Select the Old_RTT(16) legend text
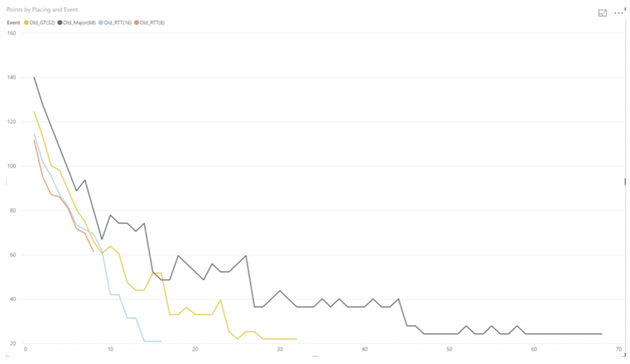630x364 pixels. [118, 23]
